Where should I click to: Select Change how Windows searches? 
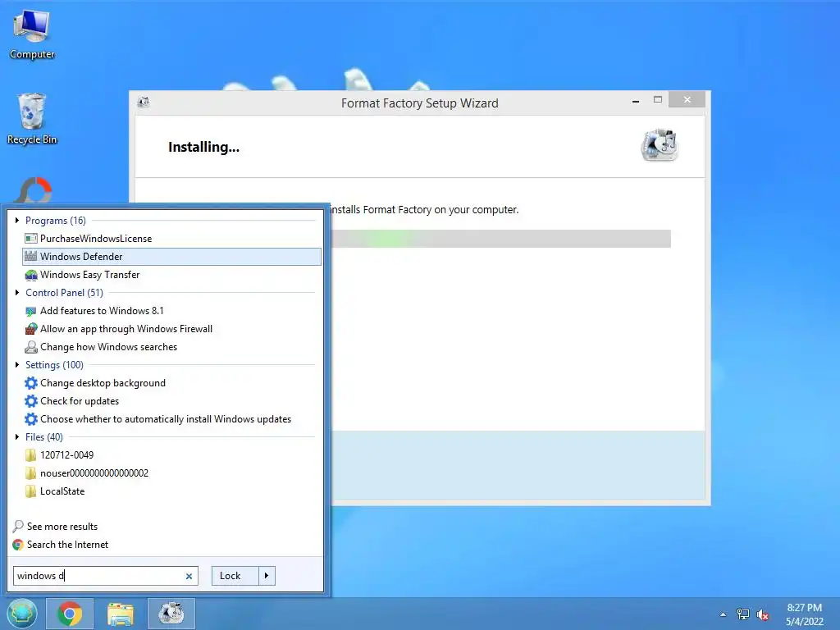[x=109, y=347]
